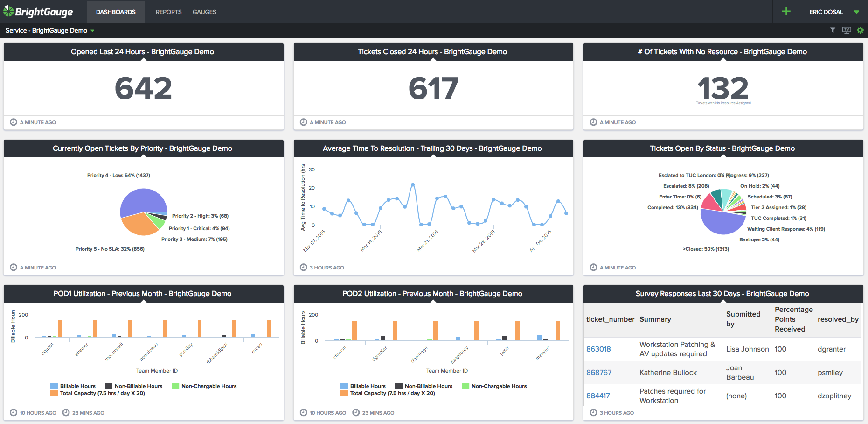Click POD1 Utilization 23 mins ago clock icon
868x424 pixels.
click(66, 413)
